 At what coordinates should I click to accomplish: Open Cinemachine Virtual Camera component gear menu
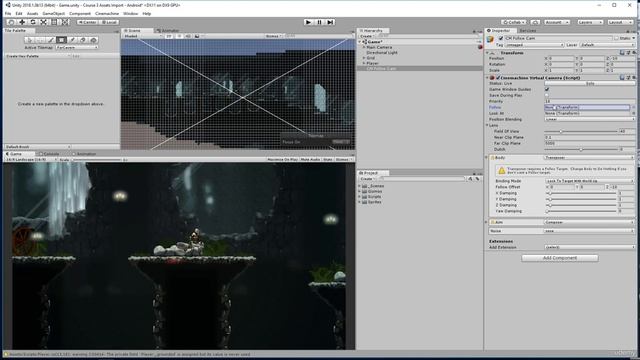click(x=634, y=78)
